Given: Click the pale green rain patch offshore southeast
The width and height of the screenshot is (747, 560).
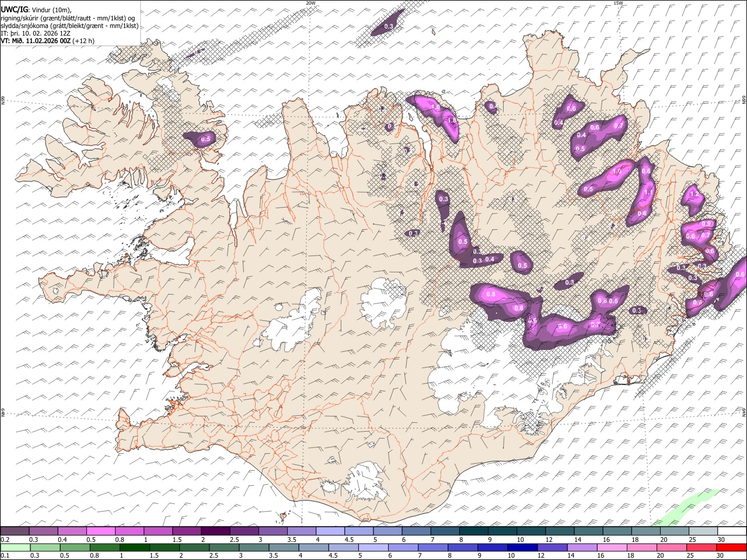Looking at the screenshot, I should click(x=686, y=508).
